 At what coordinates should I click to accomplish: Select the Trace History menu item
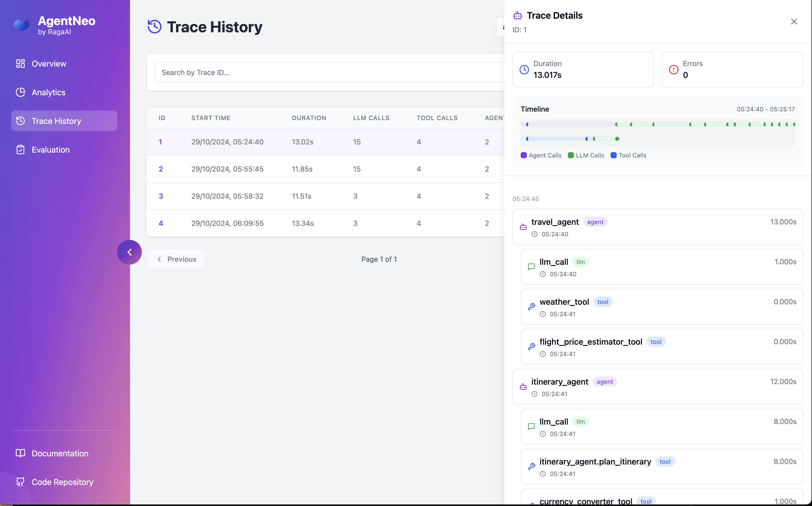(x=64, y=121)
